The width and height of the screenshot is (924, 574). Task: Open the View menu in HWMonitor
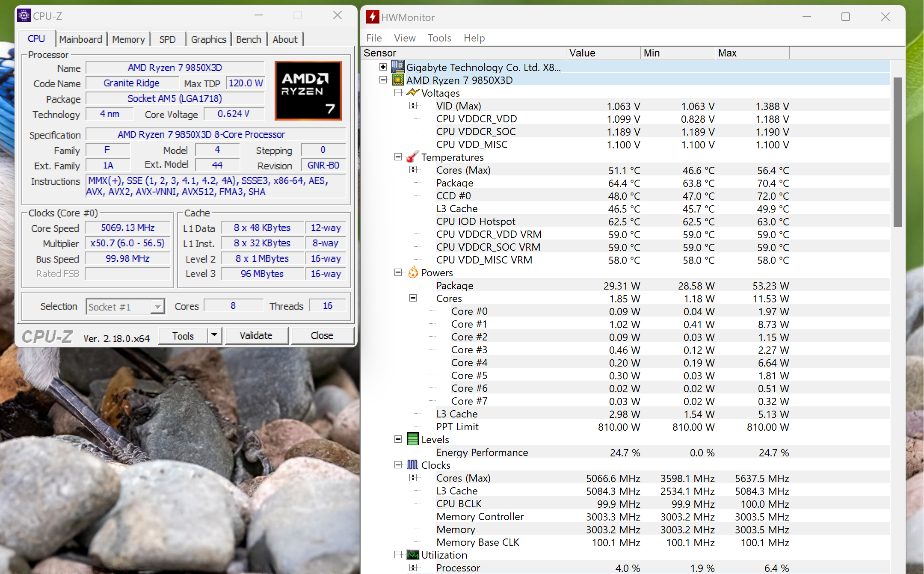point(404,38)
